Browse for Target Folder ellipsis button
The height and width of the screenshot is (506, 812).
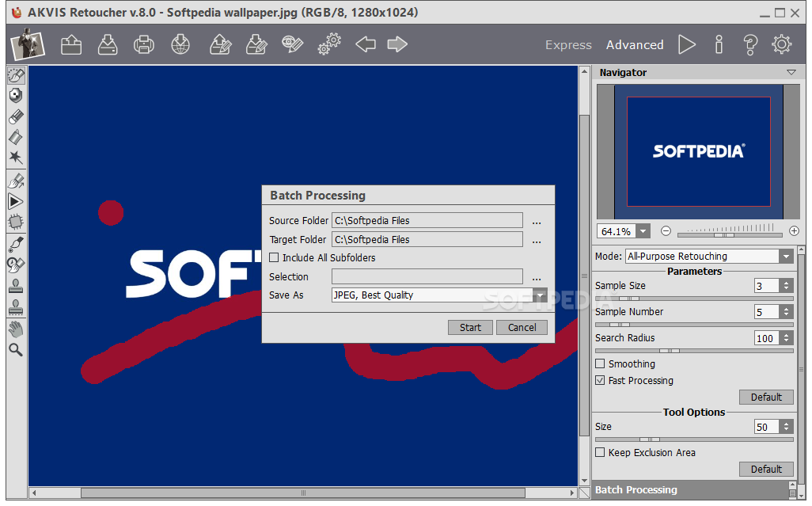(x=537, y=241)
